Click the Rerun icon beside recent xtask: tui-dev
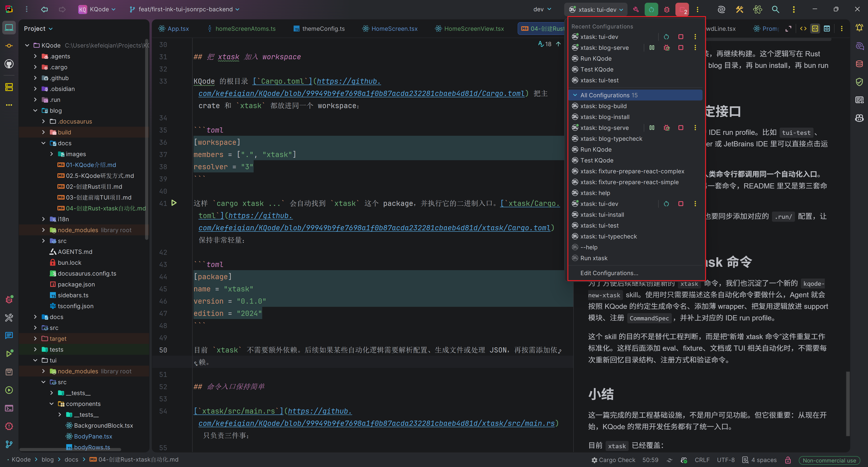This screenshot has height=467, width=868. [666, 37]
